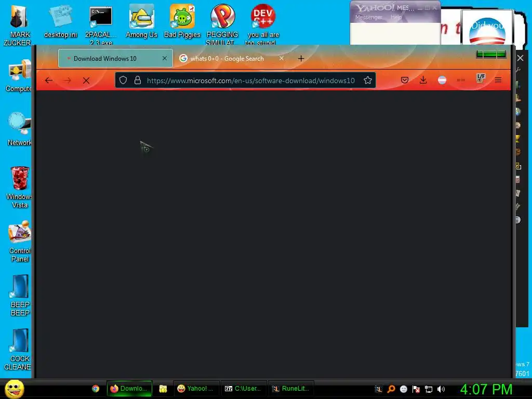This screenshot has width=532, height=399.
Task: Open RuneLite configuration wrench icon
Action: (518, 70)
